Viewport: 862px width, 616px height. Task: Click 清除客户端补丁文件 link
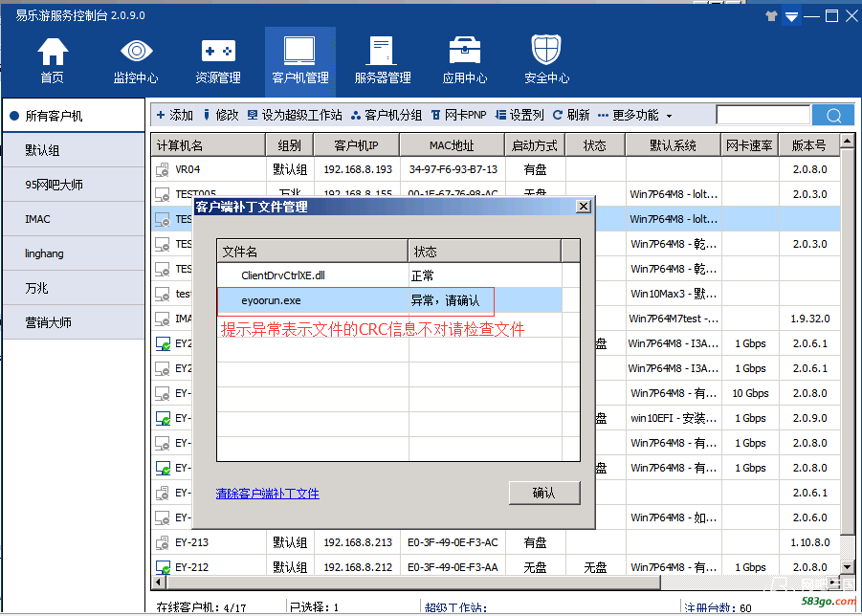[x=268, y=494]
